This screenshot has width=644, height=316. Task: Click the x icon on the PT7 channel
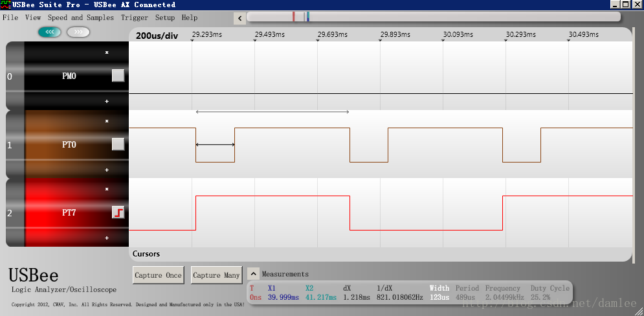(107, 189)
